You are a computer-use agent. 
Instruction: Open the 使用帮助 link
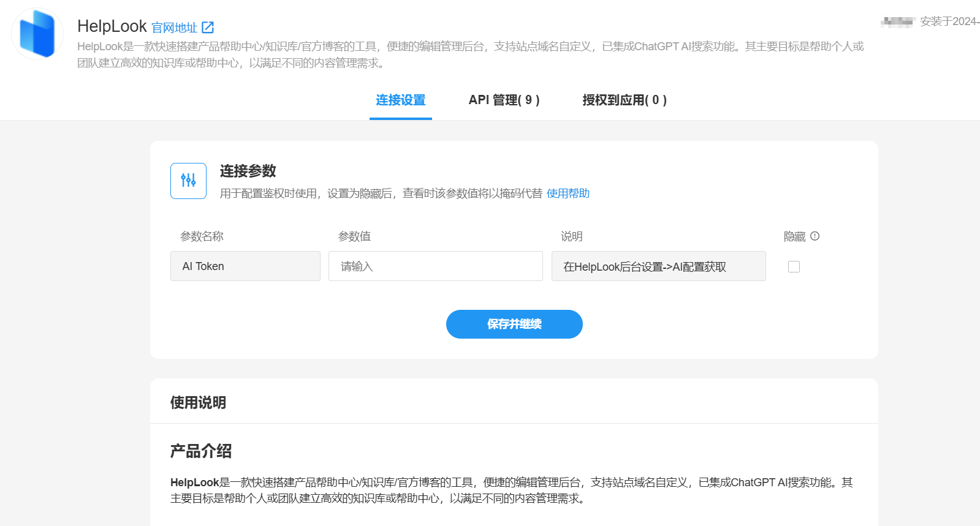568,193
